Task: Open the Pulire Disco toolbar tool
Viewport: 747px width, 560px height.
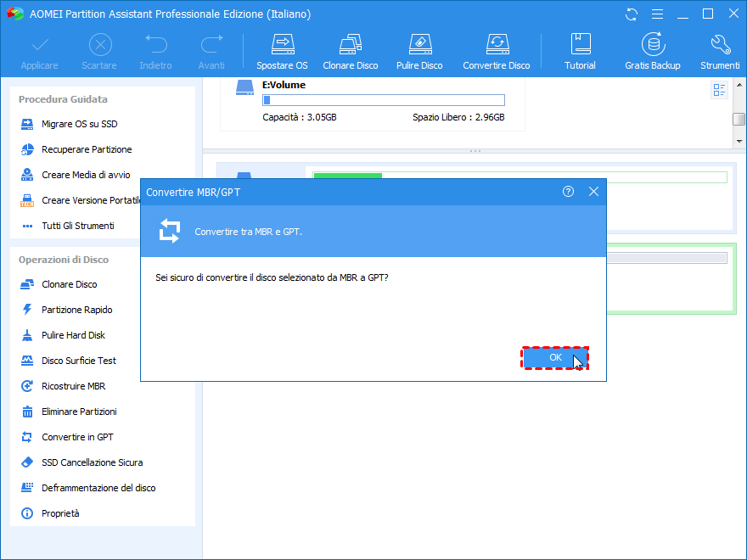Action: [x=419, y=52]
